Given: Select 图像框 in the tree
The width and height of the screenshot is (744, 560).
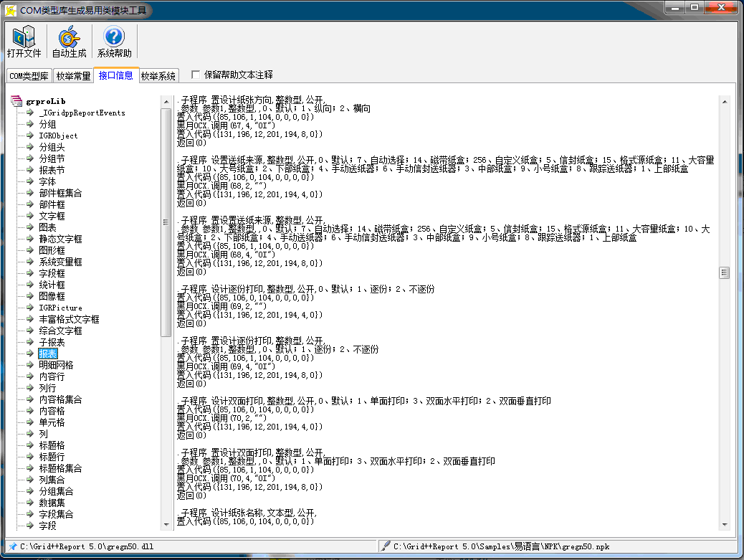Looking at the screenshot, I should tap(52, 296).
